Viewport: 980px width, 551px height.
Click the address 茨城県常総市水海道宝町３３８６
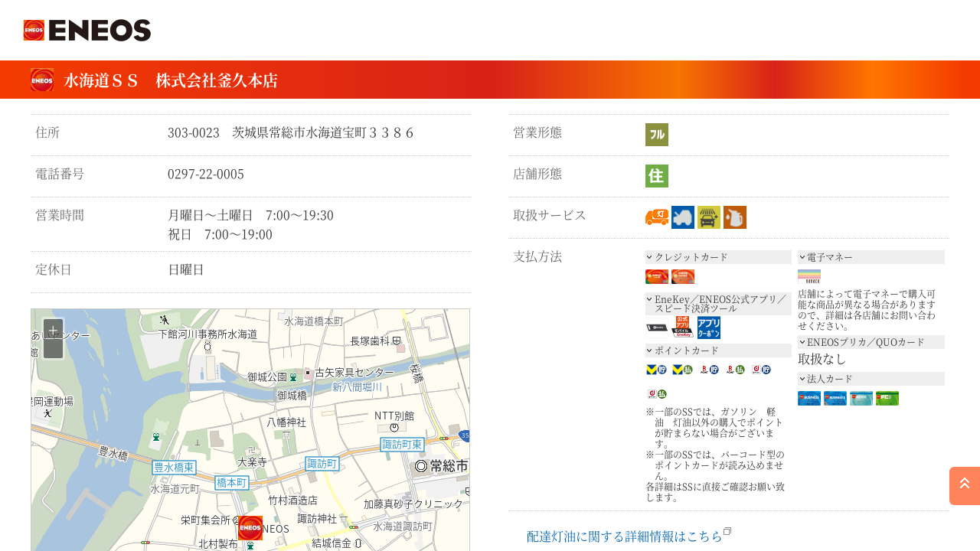click(x=323, y=132)
